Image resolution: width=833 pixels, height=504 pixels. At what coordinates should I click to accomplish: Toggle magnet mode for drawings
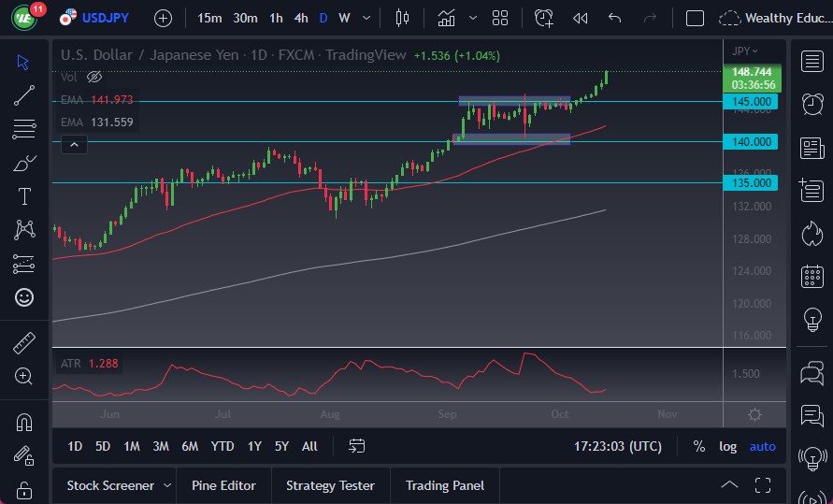pos(24,423)
